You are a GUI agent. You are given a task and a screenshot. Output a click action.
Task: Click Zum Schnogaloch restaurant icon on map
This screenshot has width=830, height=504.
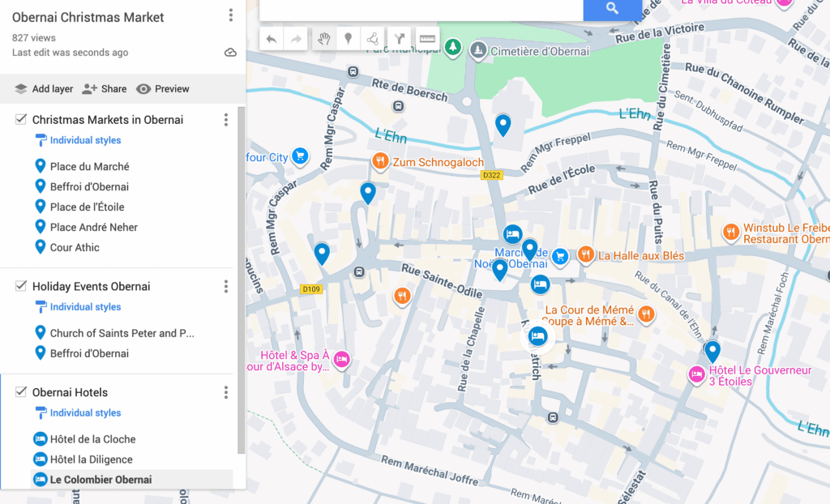coord(380,161)
